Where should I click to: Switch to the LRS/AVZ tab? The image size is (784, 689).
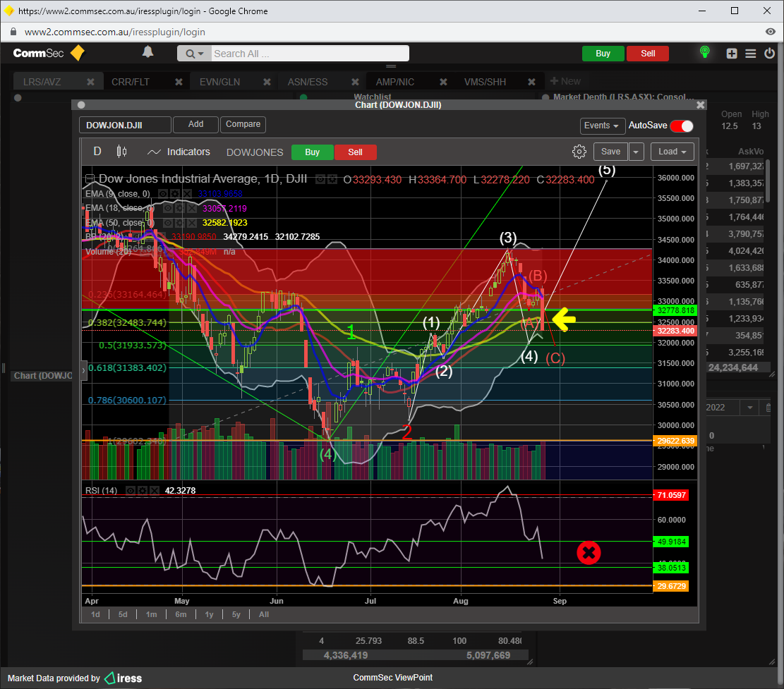pos(42,82)
